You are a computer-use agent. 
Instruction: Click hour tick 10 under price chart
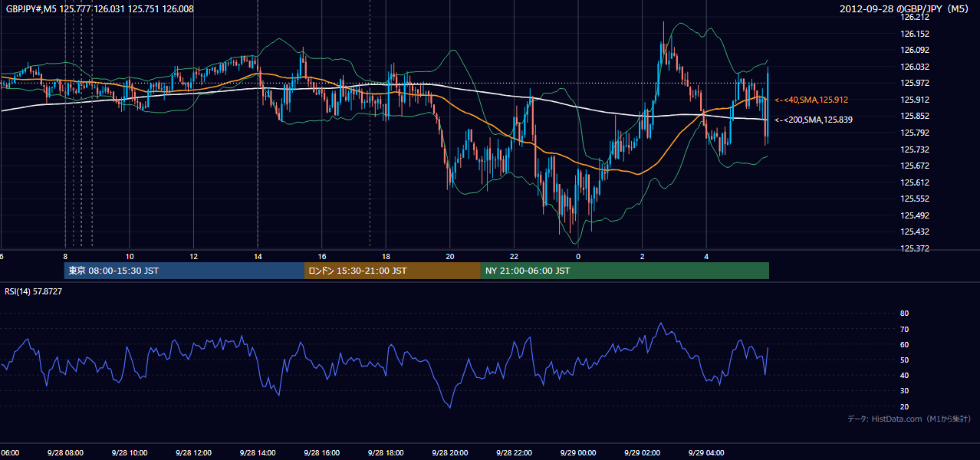[130, 256]
